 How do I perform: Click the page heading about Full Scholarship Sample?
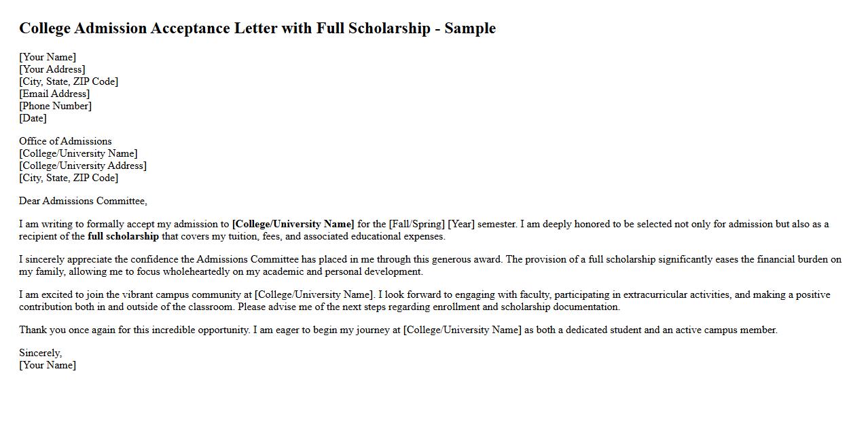(257, 28)
